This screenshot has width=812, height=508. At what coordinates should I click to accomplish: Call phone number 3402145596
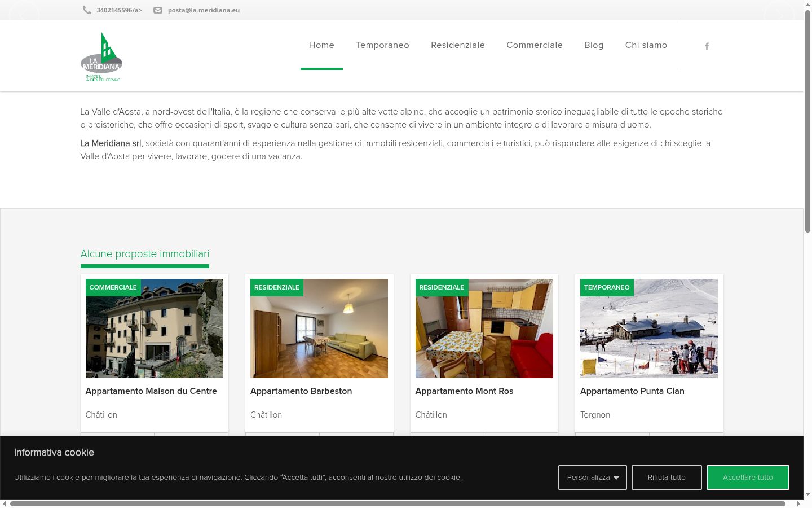pyautogui.click(x=119, y=10)
